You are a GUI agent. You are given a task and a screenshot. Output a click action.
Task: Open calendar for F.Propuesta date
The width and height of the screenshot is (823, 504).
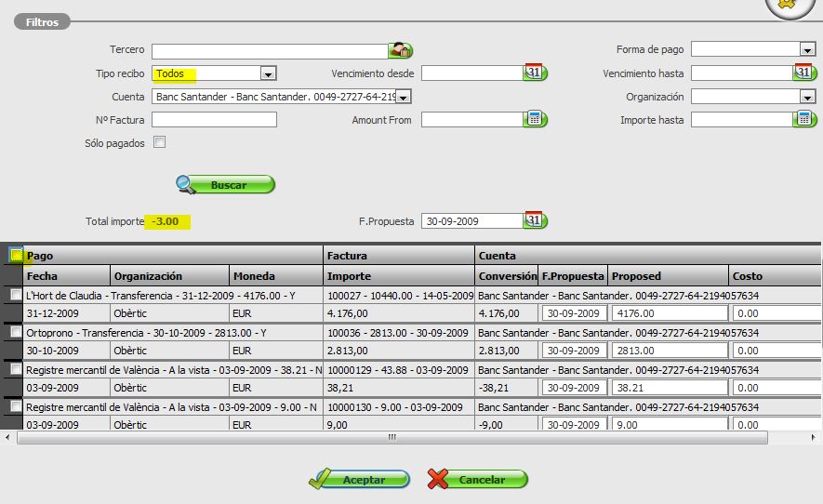(x=535, y=220)
